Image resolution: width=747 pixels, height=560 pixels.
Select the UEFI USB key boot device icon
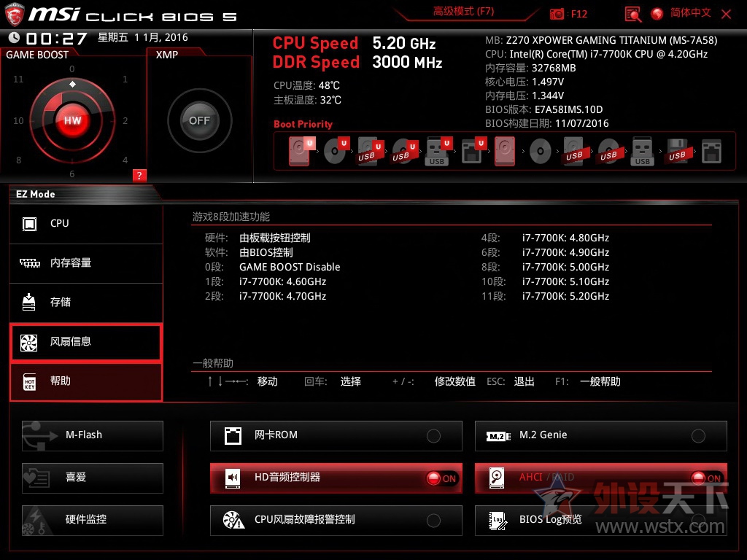(438, 152)
